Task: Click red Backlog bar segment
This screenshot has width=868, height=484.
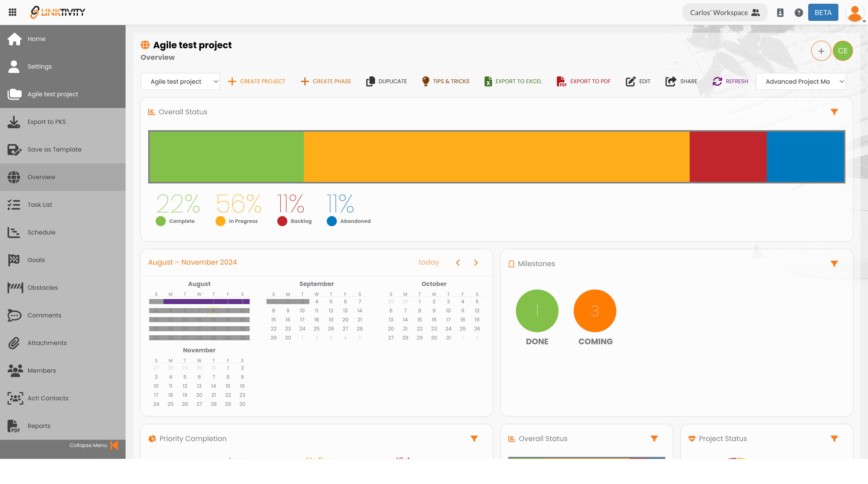Action: pos(728,157)
